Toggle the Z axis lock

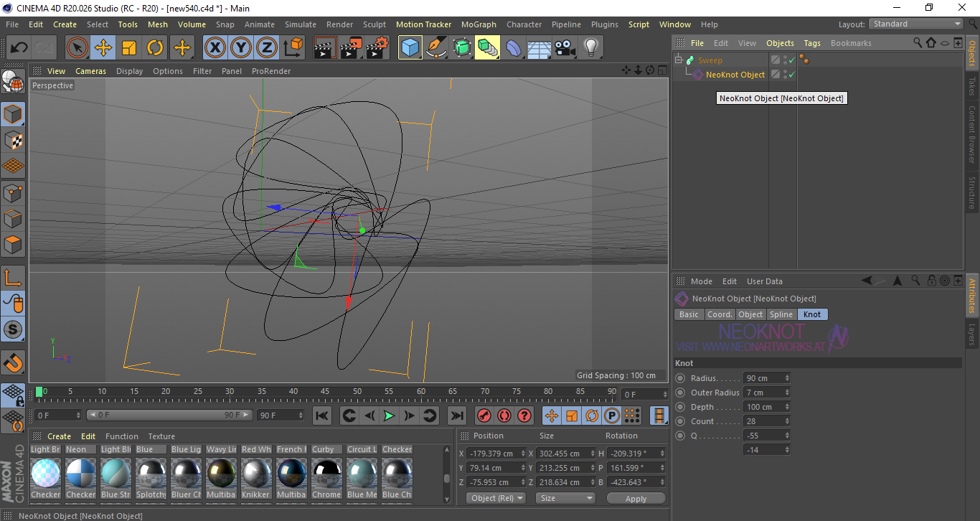(x=267, y=48)
